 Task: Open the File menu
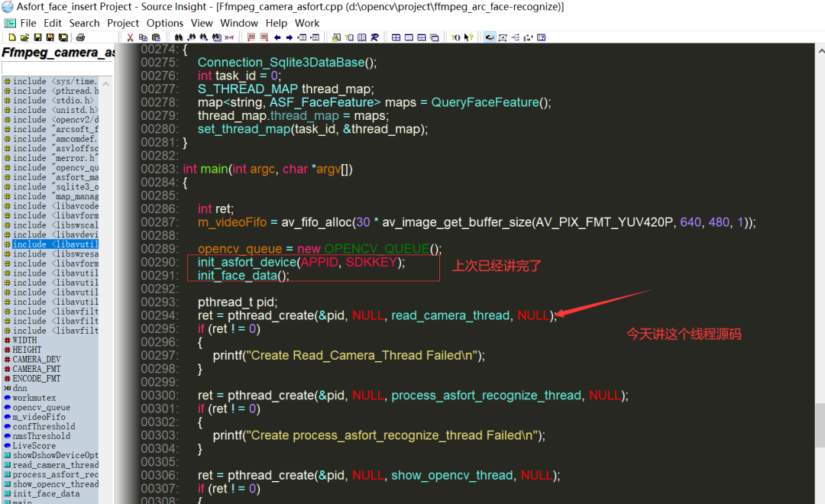pos(28,23)
